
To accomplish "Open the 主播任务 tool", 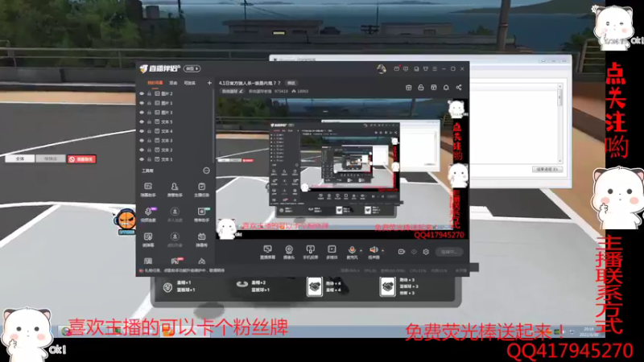I will click(201, 190).
